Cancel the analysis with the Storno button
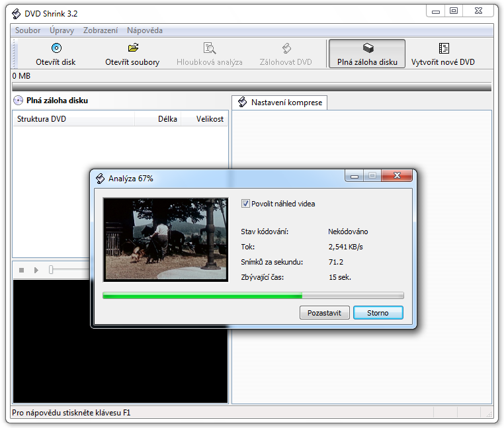 point(378,312)
